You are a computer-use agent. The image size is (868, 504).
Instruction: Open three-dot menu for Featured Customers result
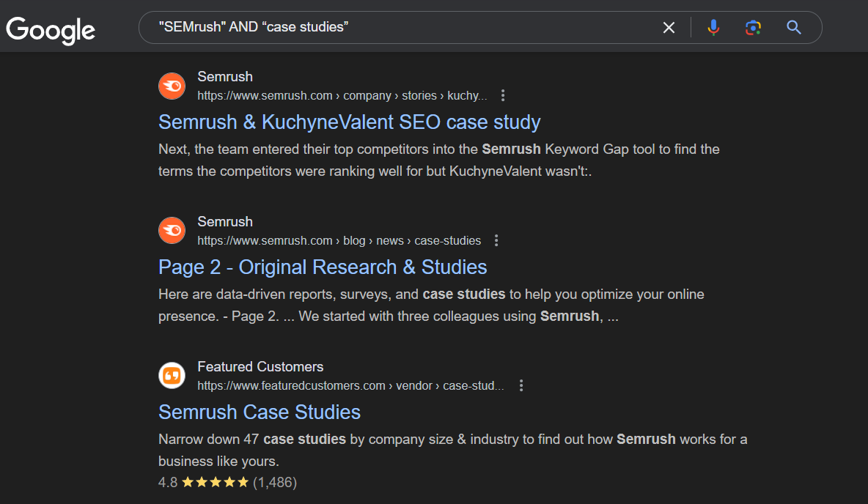point(521,385)
